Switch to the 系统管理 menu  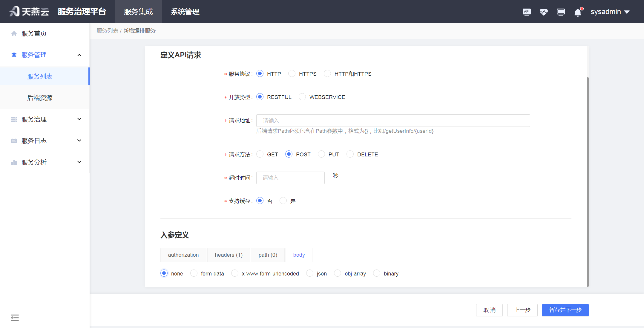pyautogui.click(x=185, y=12)
